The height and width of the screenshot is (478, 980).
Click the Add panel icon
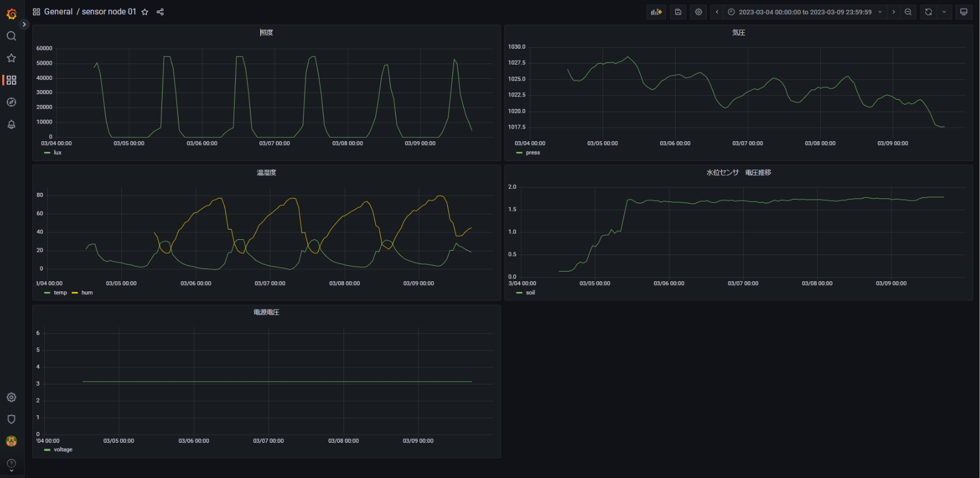[656, 12]
